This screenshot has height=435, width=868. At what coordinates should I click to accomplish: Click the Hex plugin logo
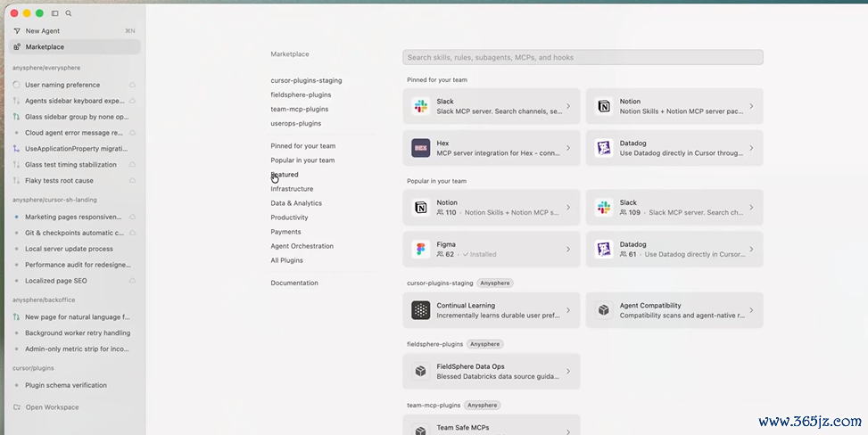point(421,148)
